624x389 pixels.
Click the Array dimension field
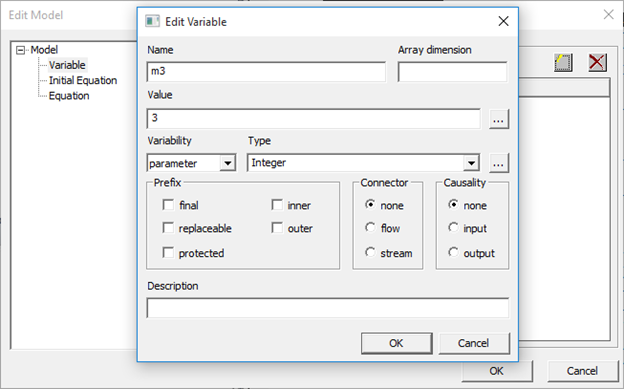pos(452,72)
